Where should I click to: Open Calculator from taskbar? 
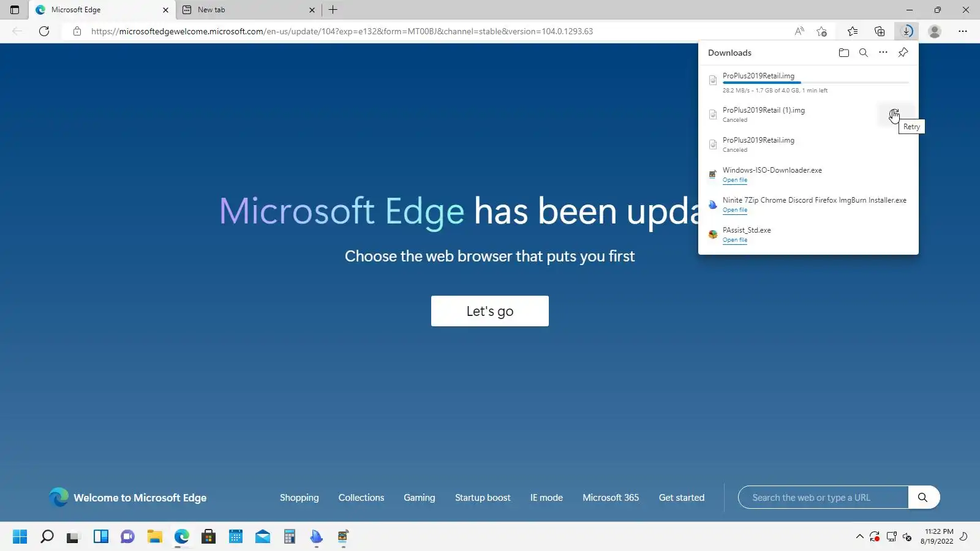point(290,537)
